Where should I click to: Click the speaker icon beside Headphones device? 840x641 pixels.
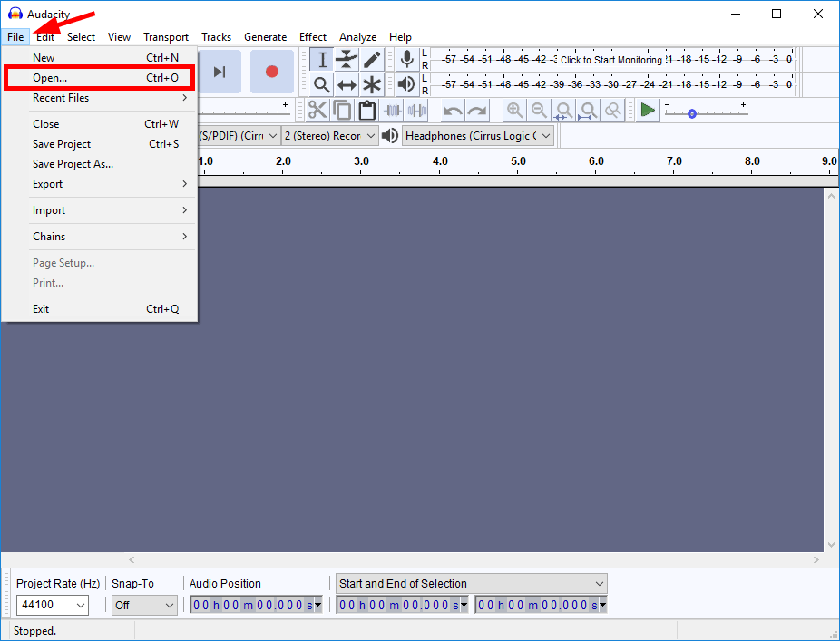[x=390, y=136]
